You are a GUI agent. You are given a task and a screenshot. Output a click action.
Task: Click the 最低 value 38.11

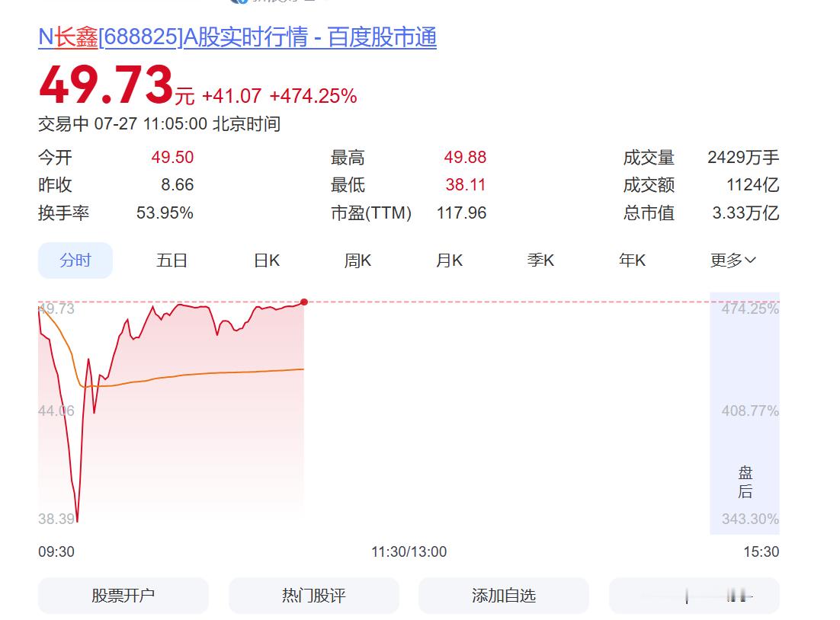click(466, 185)
